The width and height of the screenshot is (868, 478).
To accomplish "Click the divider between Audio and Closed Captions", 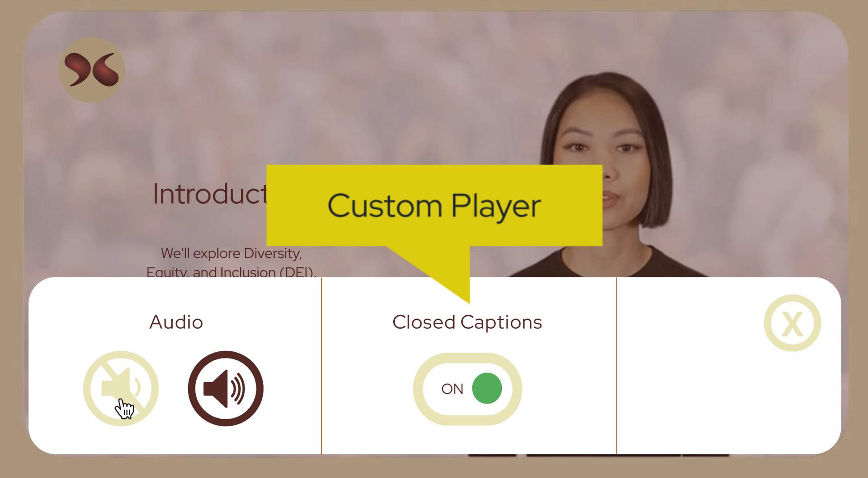I will coord(321,366).
